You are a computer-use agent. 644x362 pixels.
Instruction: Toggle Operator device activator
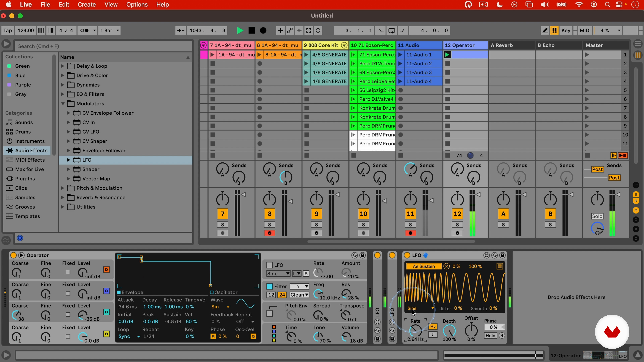coord(13,255)
